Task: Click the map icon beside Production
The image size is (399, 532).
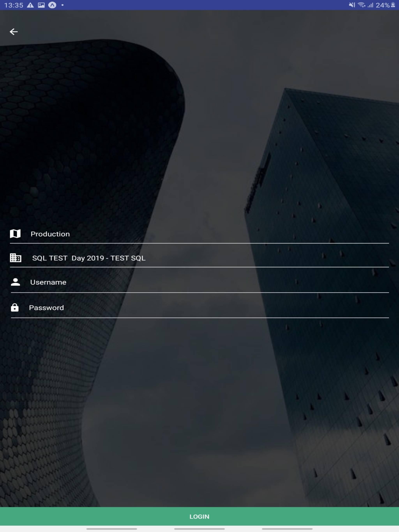Action: (15, 233)
